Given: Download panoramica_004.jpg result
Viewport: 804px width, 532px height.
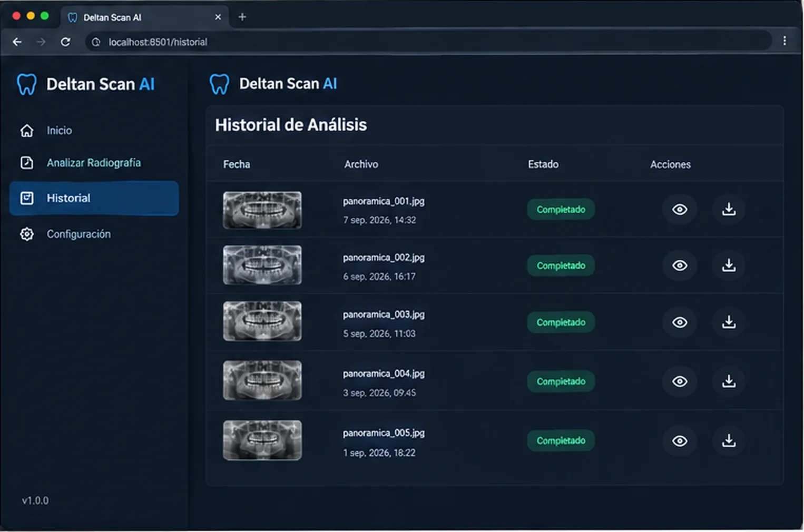Looking at the screenshot, I should 729,381.
